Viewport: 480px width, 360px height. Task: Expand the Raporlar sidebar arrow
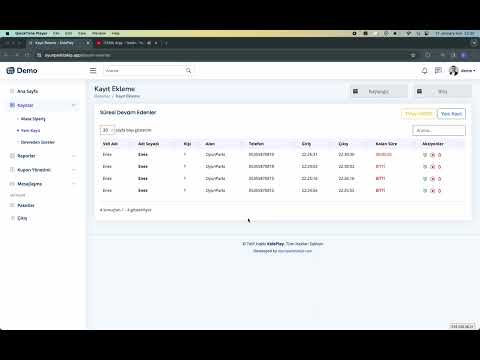(x=74, y=156)
